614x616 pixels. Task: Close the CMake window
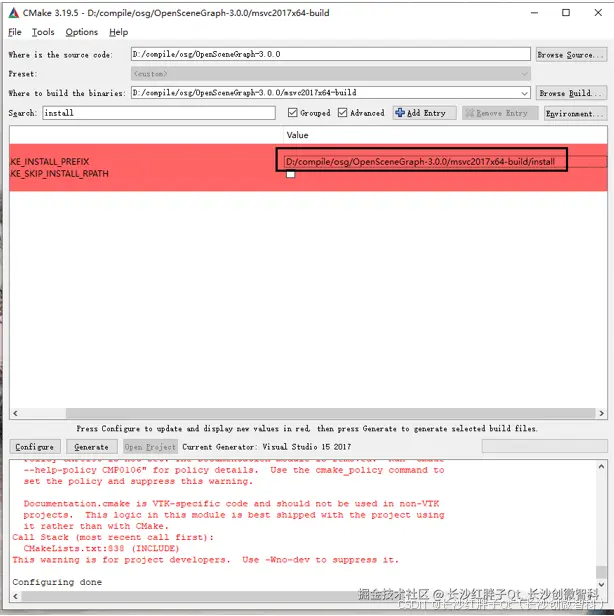(x=598, y=13)
